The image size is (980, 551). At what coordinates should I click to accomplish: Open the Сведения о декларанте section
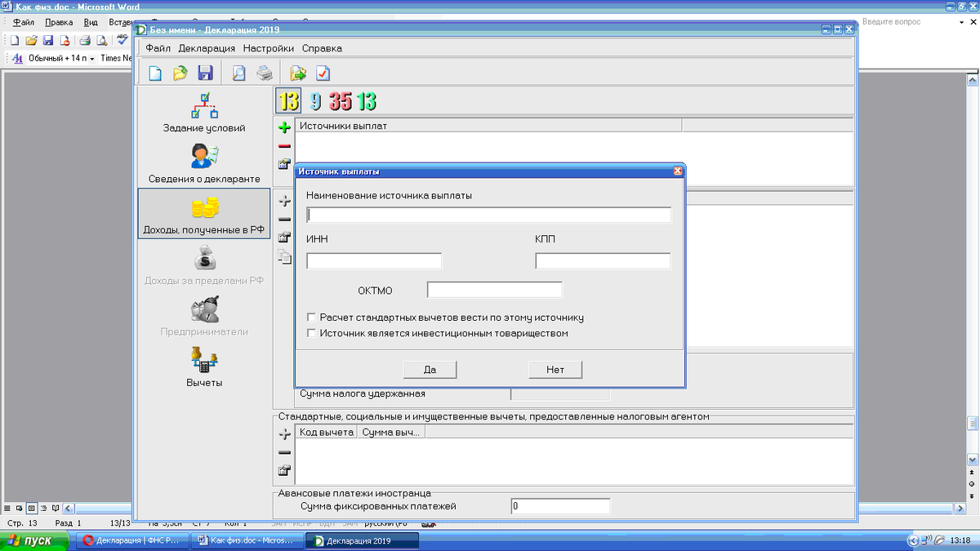coord(203,162)
